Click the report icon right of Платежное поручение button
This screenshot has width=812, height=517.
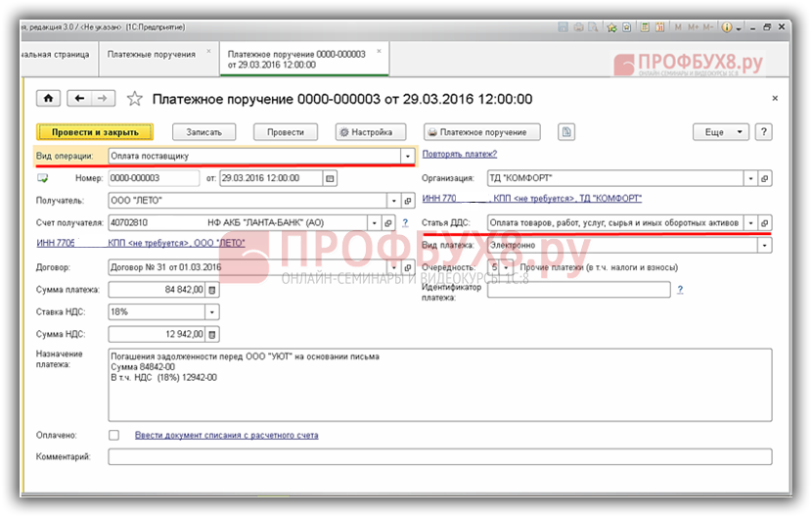566,132
